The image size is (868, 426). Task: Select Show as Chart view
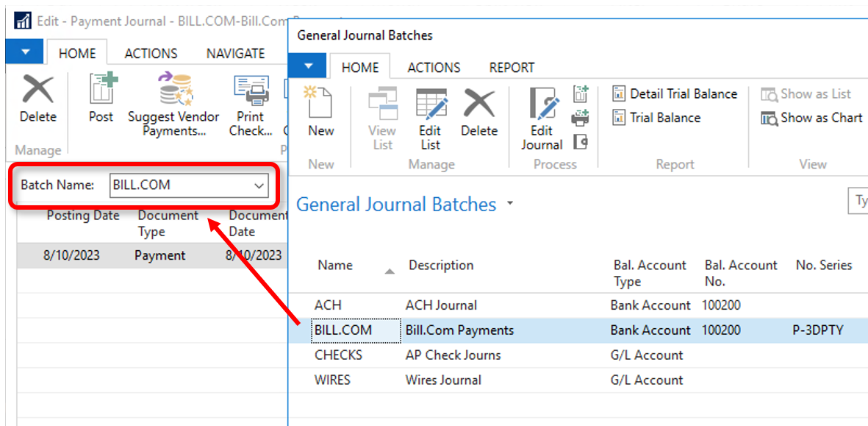coord(812,118)
